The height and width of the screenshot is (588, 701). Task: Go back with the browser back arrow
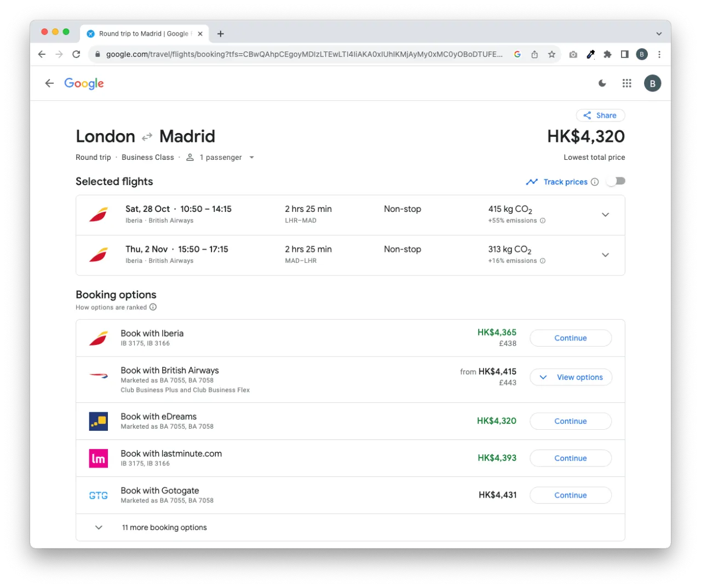point(42,54)
